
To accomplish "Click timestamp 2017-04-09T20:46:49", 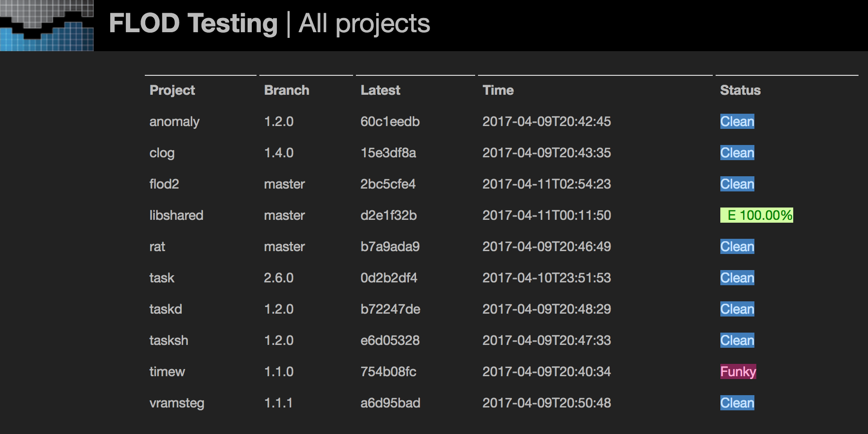I will tap(547, 246).
